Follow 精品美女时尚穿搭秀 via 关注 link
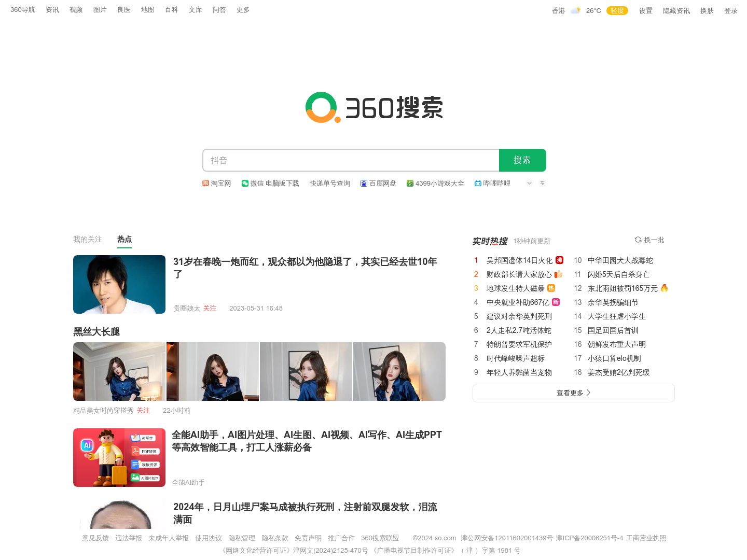747x560 pixels. pos(143,410)
